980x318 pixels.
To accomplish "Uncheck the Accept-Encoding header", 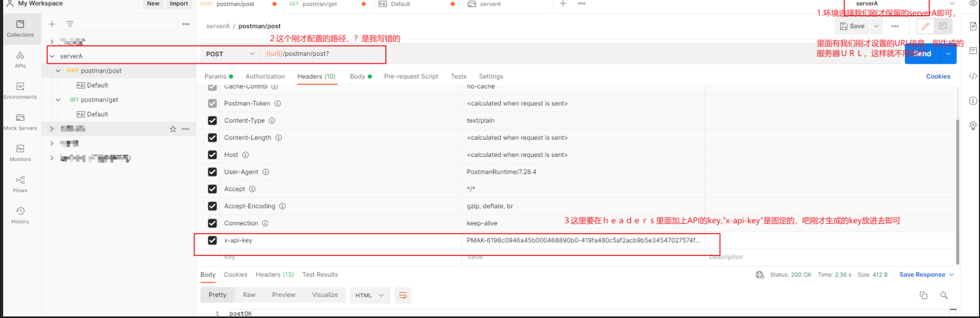I will 212,206.
